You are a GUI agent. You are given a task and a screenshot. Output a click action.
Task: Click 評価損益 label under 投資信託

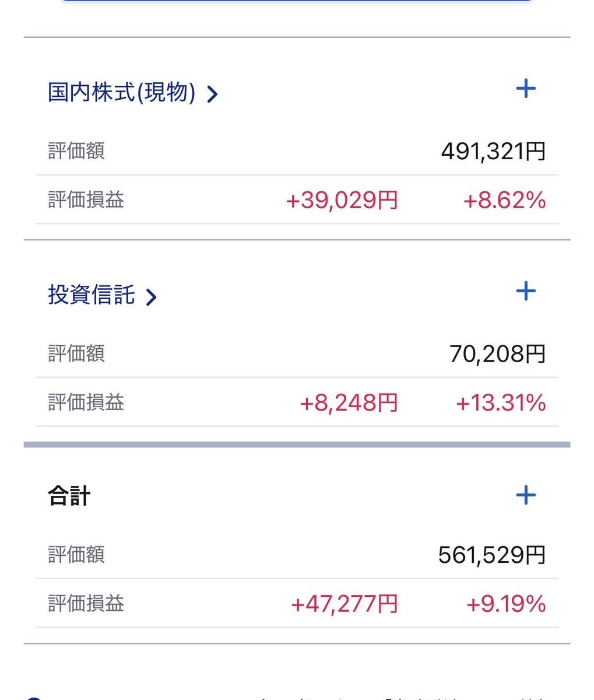[x=86, y=403]
